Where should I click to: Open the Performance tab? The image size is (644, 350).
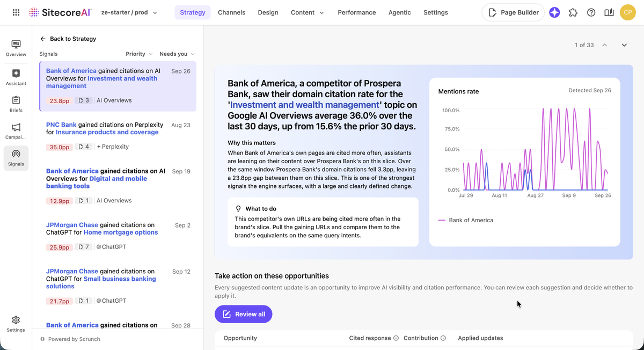356,12
